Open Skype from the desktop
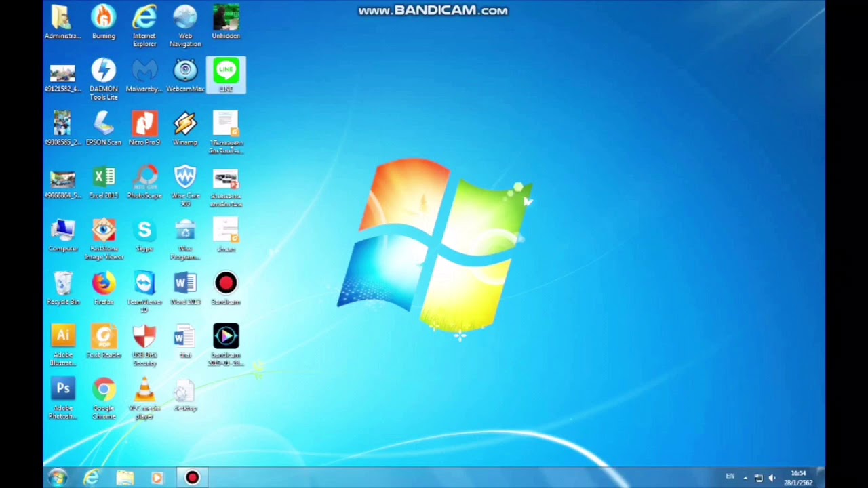The height and width of the screenshot is (488, 868). [144, 235]
